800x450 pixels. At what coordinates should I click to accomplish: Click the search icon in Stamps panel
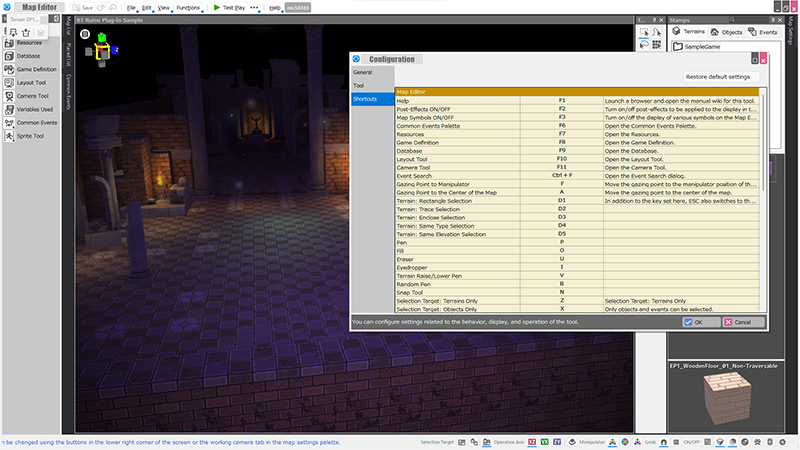(732, 20)
